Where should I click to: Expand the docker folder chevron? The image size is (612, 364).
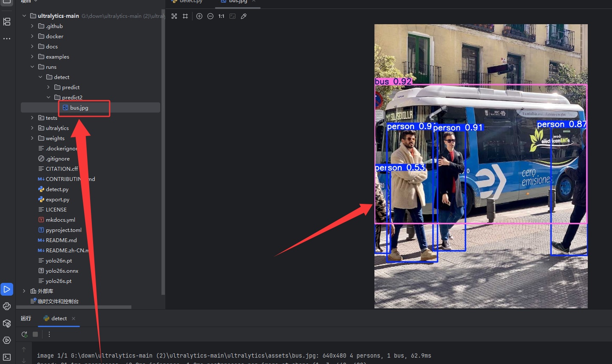tap(32, 36)
